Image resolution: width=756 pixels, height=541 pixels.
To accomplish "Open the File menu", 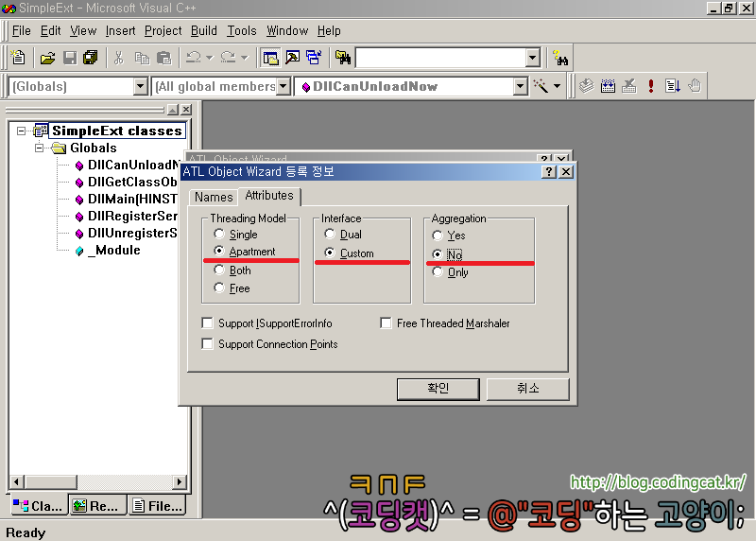I will 21,31.
